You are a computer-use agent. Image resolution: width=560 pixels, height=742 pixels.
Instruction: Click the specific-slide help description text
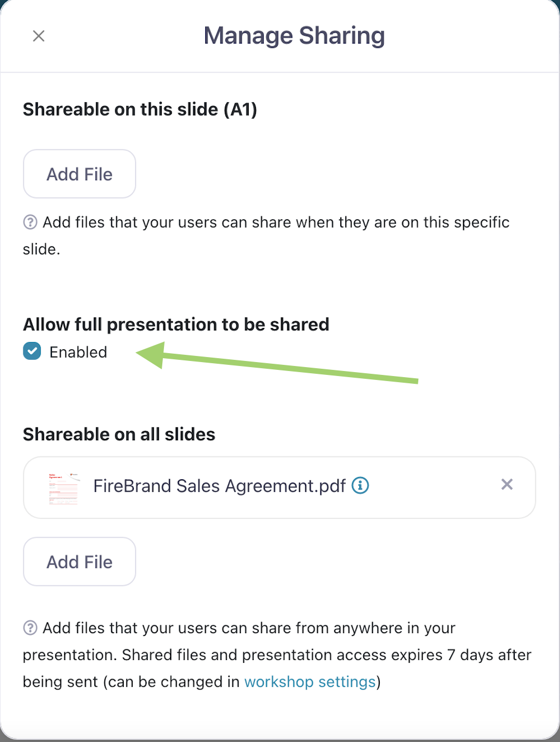(x=276, y=222)
